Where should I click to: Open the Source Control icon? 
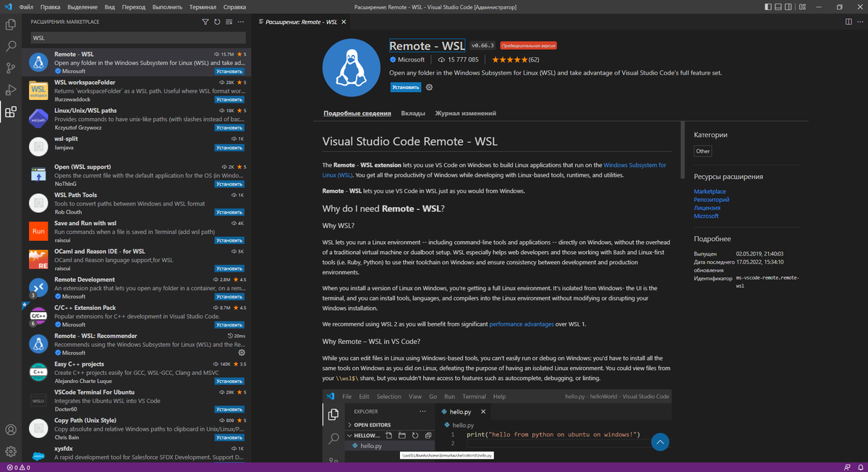(x=10, y=67)
